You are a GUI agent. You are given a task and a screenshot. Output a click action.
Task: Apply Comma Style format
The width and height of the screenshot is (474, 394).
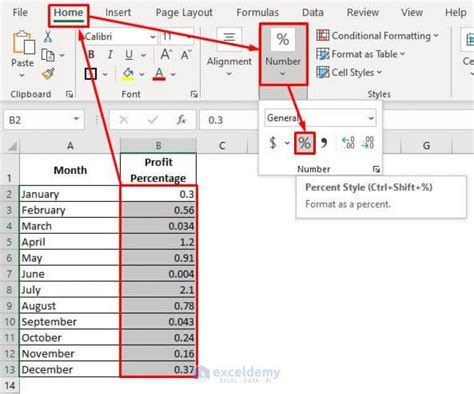pos(324,143)
